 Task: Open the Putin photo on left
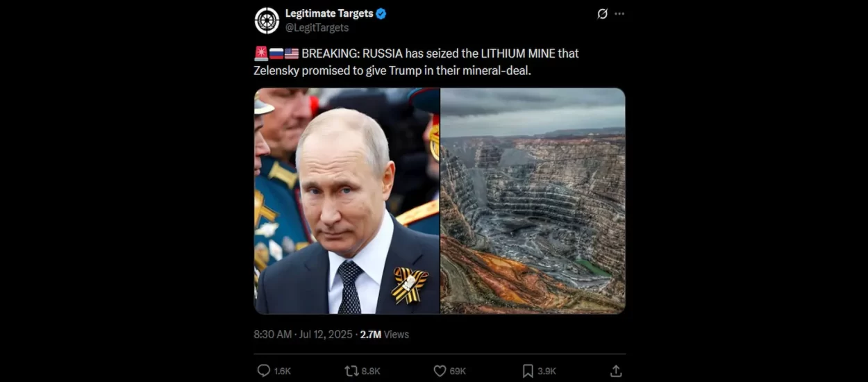point(347,201)
